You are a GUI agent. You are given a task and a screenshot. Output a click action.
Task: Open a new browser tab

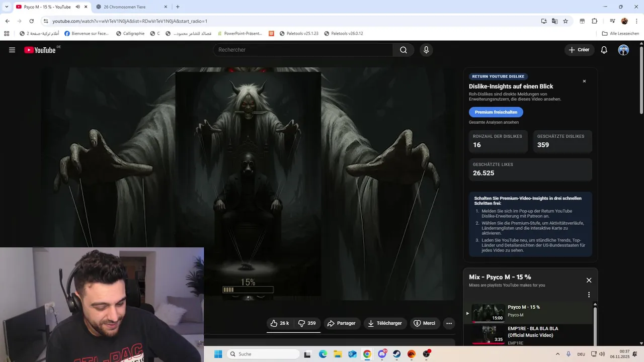[178, 7]
